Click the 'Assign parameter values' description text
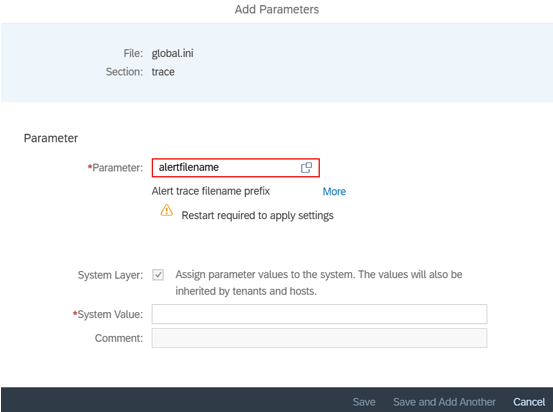 (x=319, y=283)
